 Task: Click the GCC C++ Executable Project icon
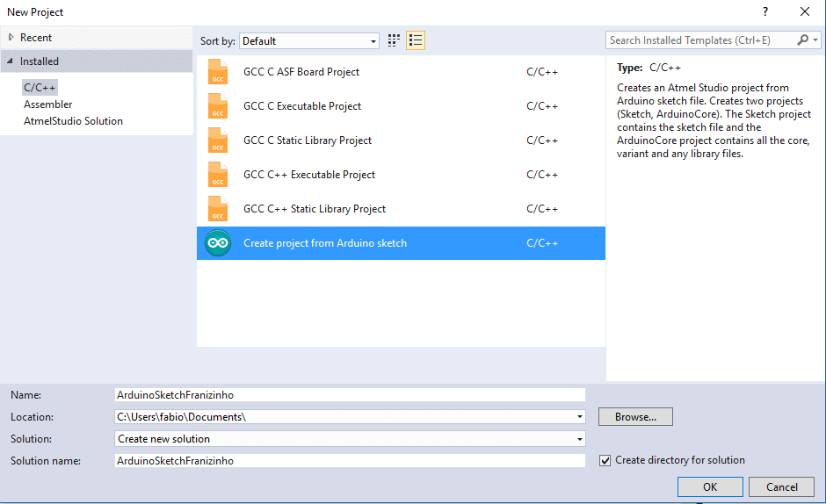[218, 175]
